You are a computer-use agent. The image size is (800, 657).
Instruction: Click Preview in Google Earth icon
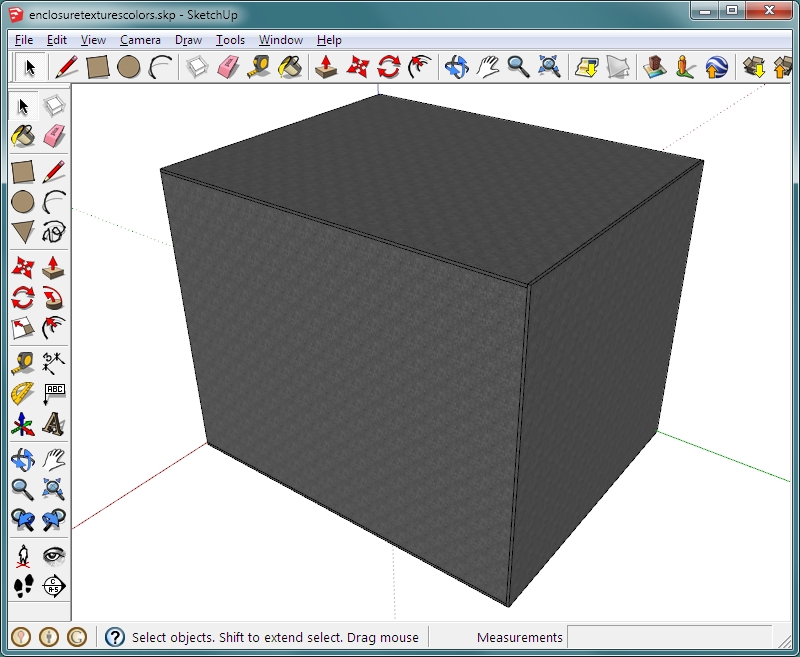click(716, 67)
